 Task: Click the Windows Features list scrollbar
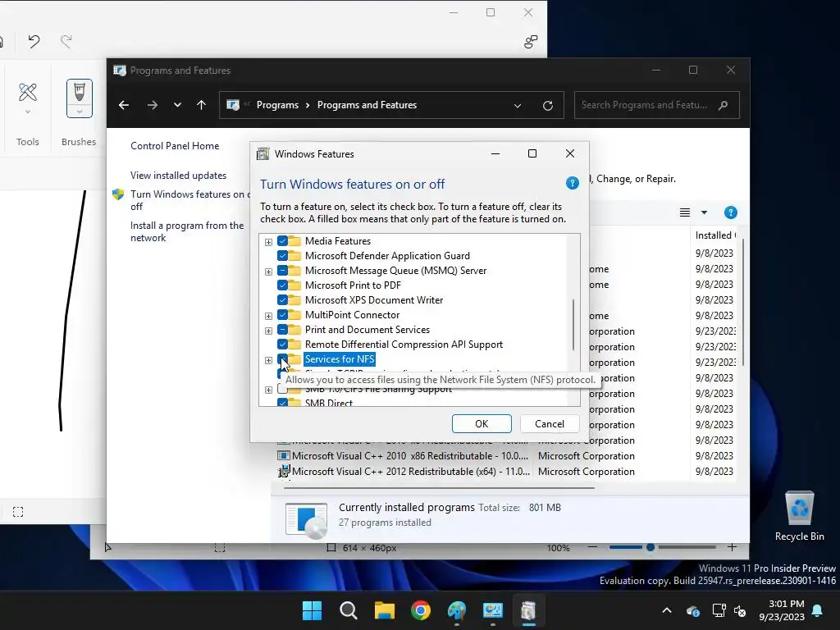(x=573, y=324)
